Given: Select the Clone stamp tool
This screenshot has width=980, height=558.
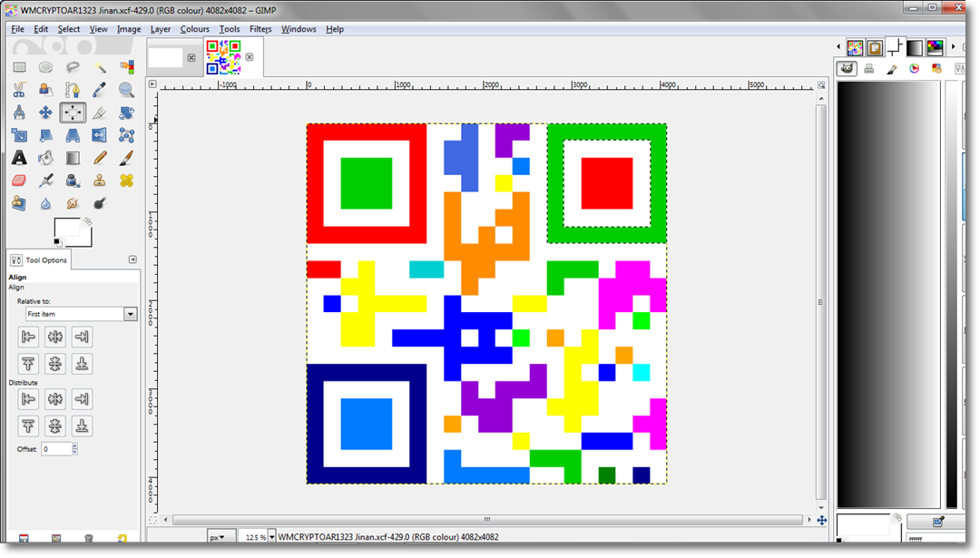Looking at the screenshot, I should (x=100, y=181).
